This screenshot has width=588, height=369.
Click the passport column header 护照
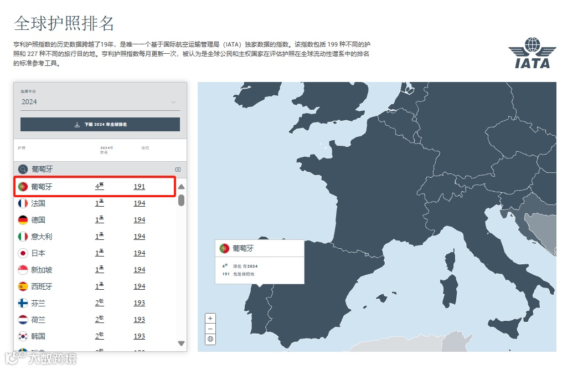point(22,148)
